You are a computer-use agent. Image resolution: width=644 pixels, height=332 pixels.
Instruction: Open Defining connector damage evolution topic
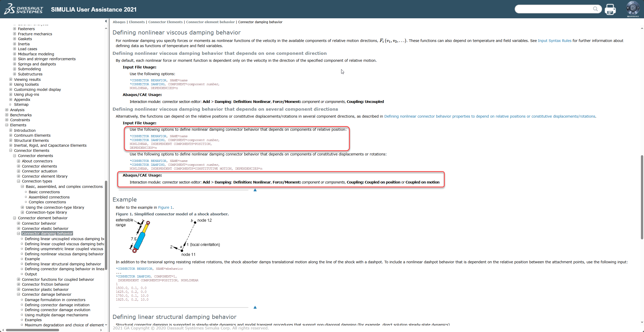pos(57,310)
